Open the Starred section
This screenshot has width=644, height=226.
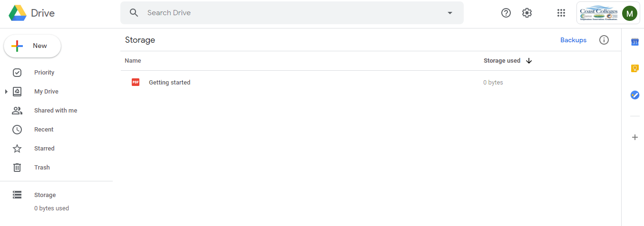(x=44, y=149)
